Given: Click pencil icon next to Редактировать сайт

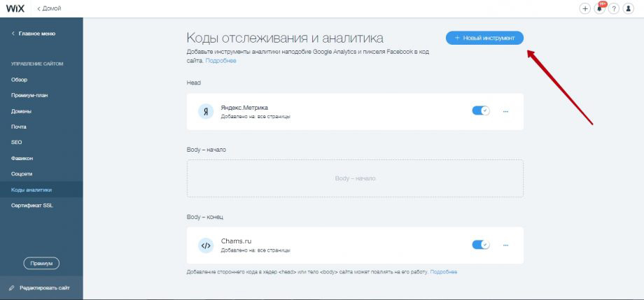Looking at the screenshot, I should pos(12,288).
